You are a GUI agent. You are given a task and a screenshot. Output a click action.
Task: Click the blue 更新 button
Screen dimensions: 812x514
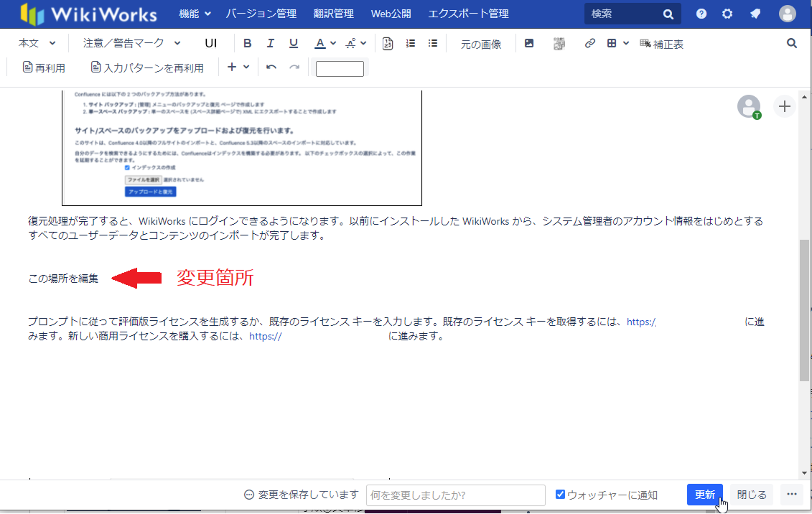(x=705, y=494)
